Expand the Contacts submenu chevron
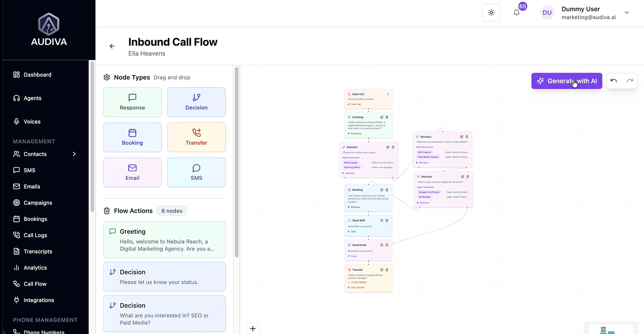This screenshot has height=334, width=644. coord(74,154)
